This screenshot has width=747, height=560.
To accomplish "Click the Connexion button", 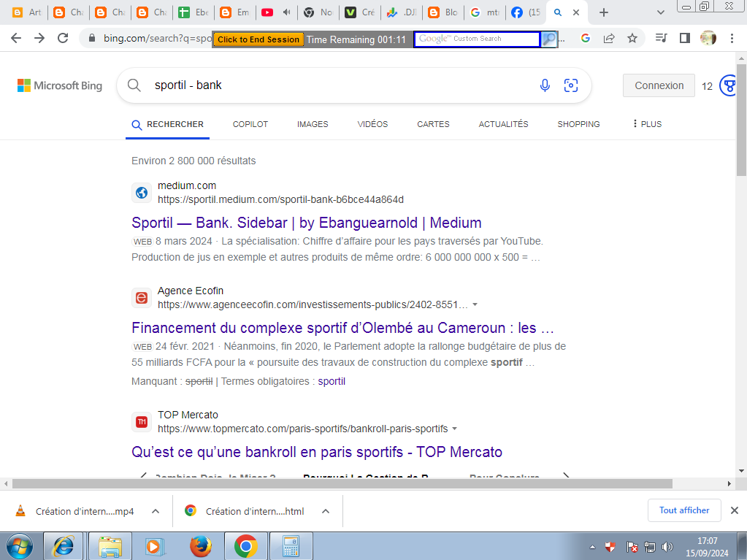I will 659,85.
